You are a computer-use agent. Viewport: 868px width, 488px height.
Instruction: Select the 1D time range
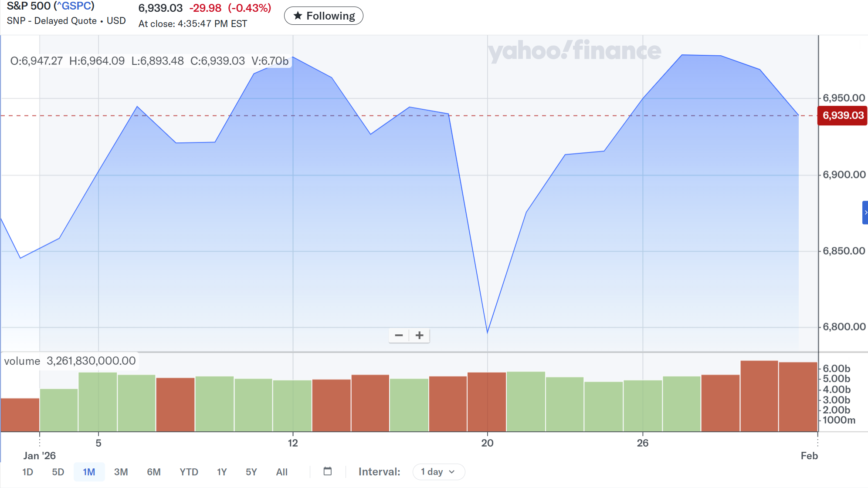tap(27, 472)
